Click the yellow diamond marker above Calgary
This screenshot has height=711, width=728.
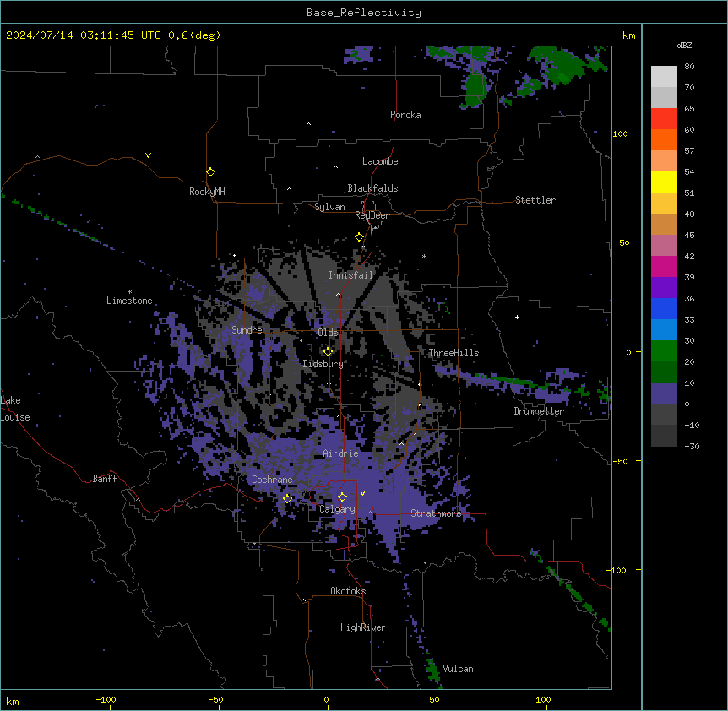pyautogui.click(x=342, y=497)
